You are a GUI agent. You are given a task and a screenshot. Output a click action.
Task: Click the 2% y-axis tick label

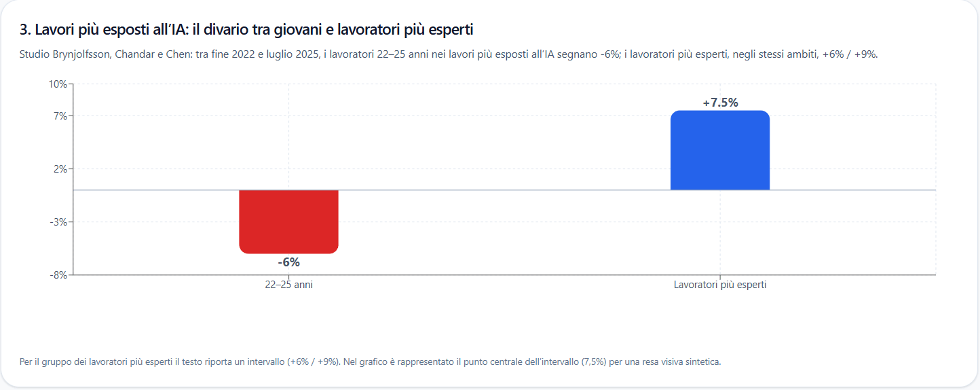point(60,169)
